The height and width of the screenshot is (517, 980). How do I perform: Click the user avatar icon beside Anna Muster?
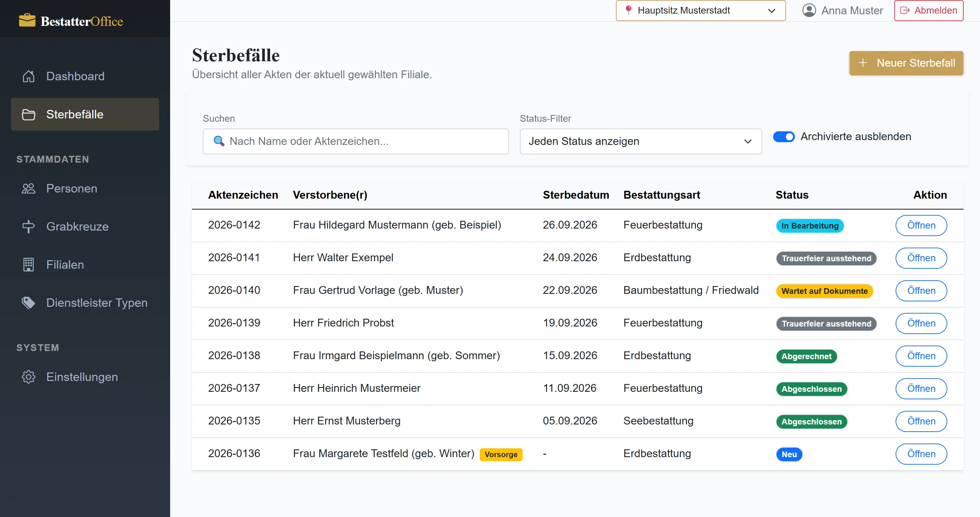(x=809, y=10)
